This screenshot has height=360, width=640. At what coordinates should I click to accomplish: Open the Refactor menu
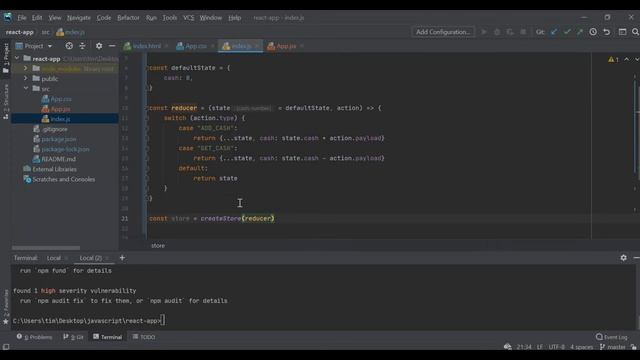pyautogui.click(x=128, y=18)
